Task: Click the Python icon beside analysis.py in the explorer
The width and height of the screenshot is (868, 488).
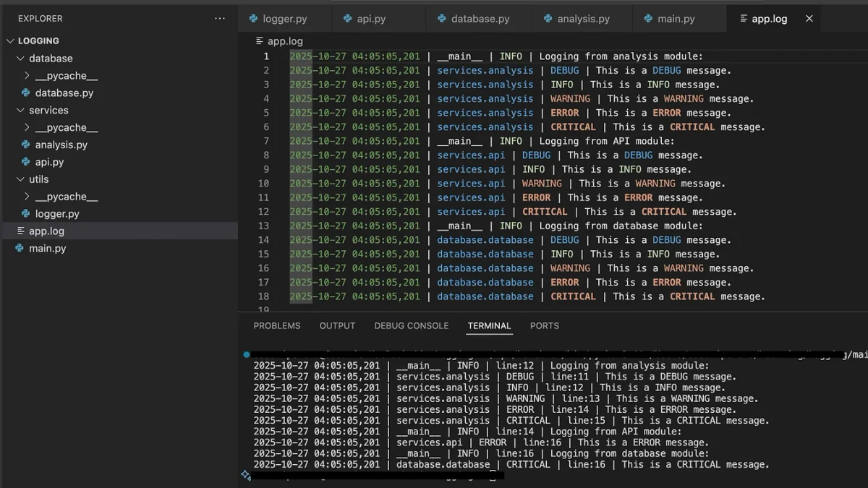Action: click(x=26, y=145)
